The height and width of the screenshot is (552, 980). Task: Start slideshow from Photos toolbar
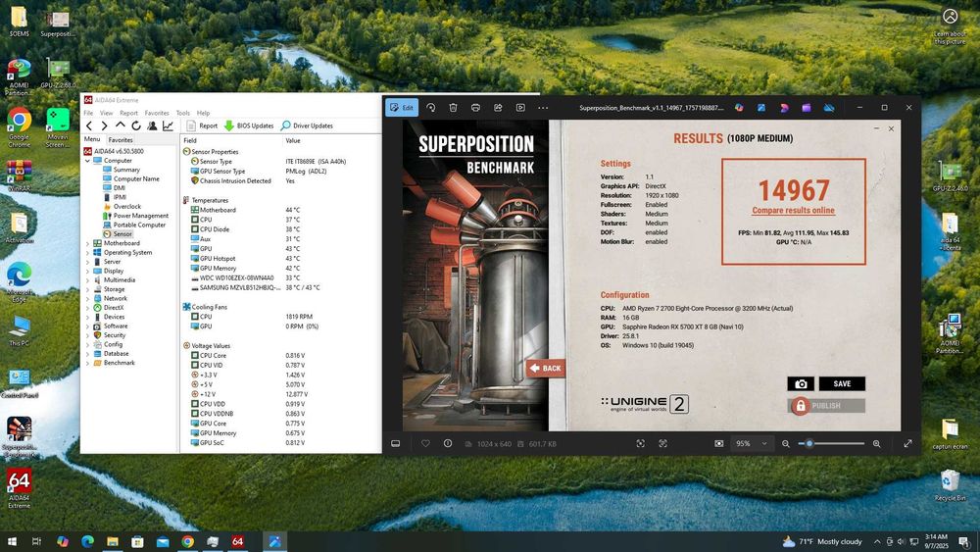(520, 108)
